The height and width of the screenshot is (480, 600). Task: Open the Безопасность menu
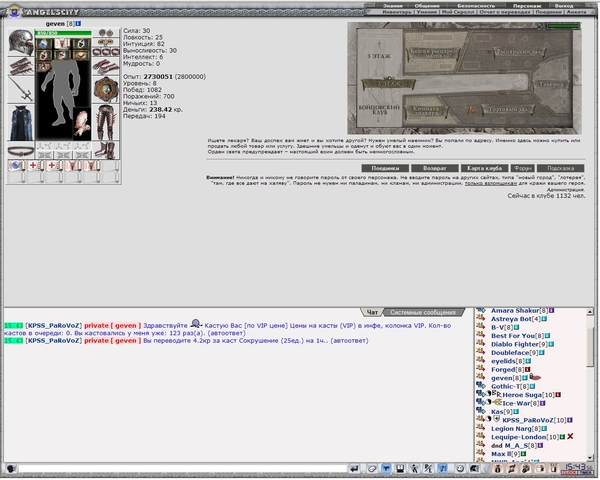tap(476, 6)
